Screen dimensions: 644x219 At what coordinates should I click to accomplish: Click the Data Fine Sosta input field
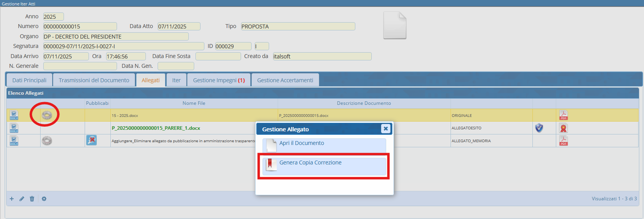(218, 57)
